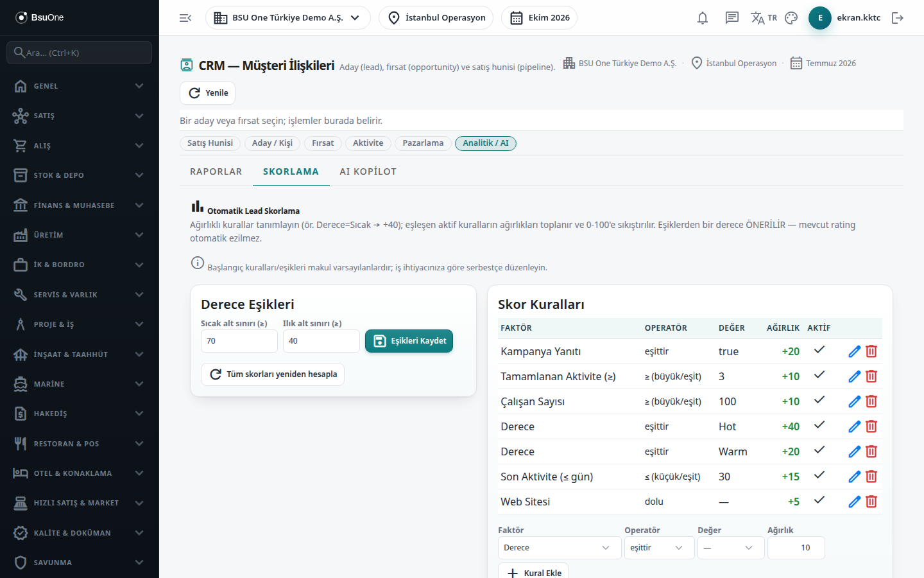Open the Ekim 2026 period selector
This screenshot has width=924, height=578.
(539, 18)
